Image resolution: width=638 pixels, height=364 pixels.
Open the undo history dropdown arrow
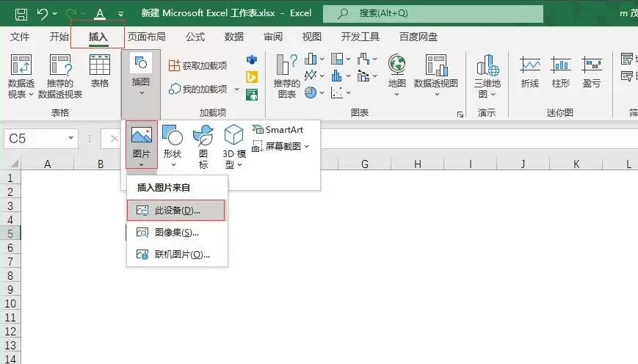55,14
